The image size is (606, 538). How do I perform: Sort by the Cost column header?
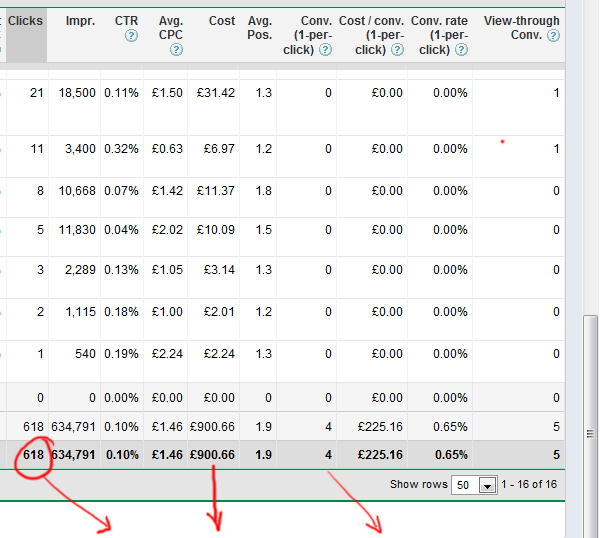click(222, 20)
